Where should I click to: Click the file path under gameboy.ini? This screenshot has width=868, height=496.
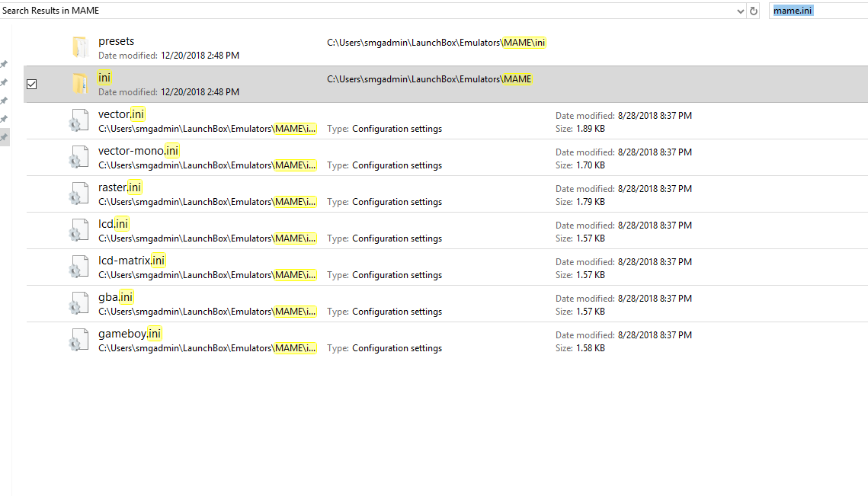click(207, 347)
